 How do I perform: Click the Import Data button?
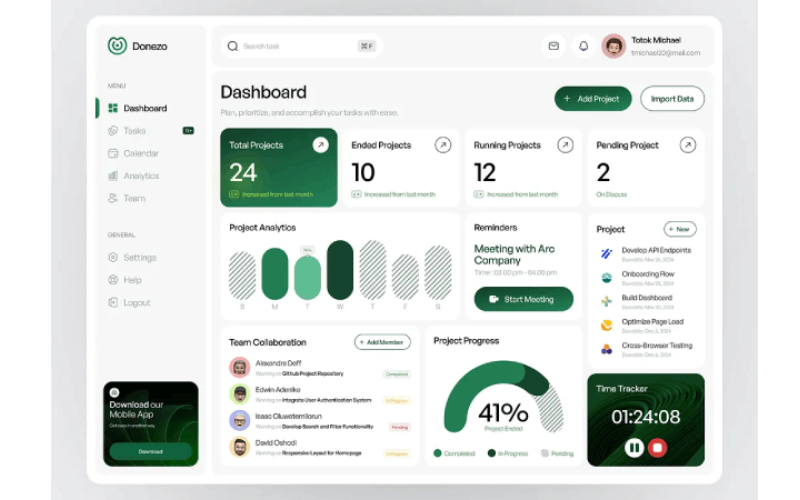click(672, 98)
